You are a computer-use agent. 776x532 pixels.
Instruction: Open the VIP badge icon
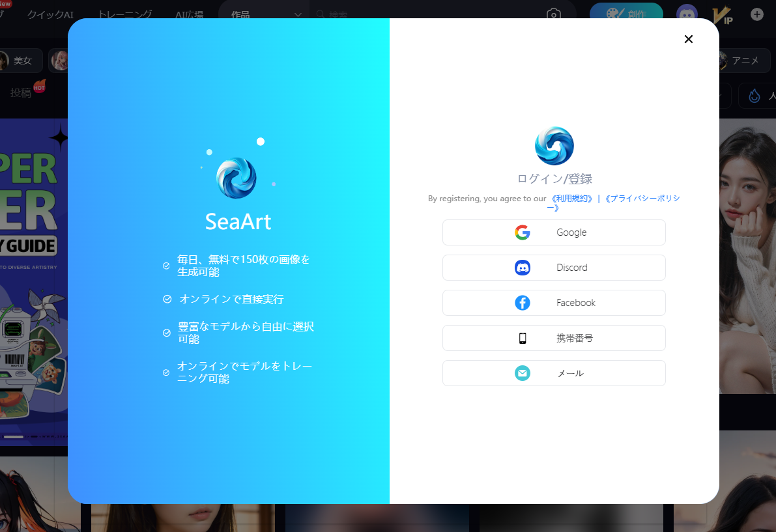(723, 15)
